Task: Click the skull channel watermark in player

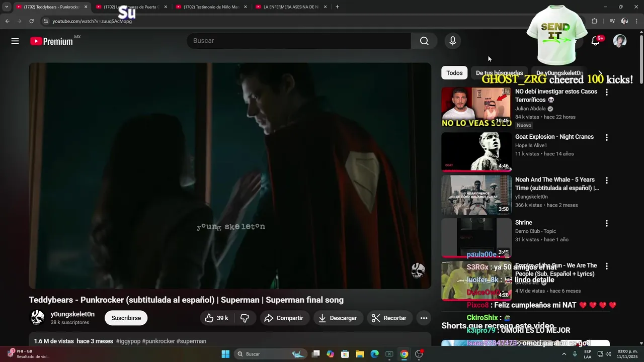Action: tap(418, 270)
